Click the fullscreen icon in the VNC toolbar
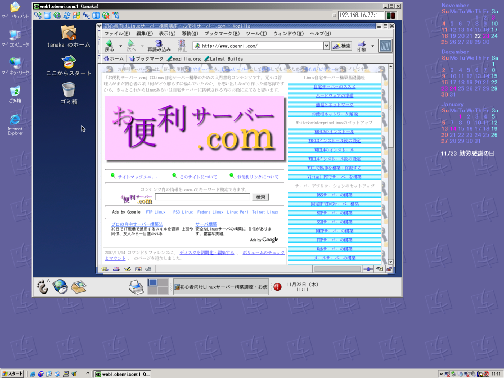Viewport: 504px width, 378px height. click(48, 15)
